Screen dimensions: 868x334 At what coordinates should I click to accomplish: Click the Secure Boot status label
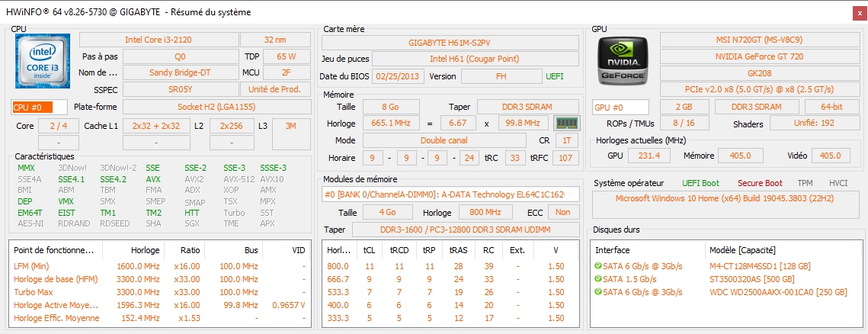pos(760,183)
